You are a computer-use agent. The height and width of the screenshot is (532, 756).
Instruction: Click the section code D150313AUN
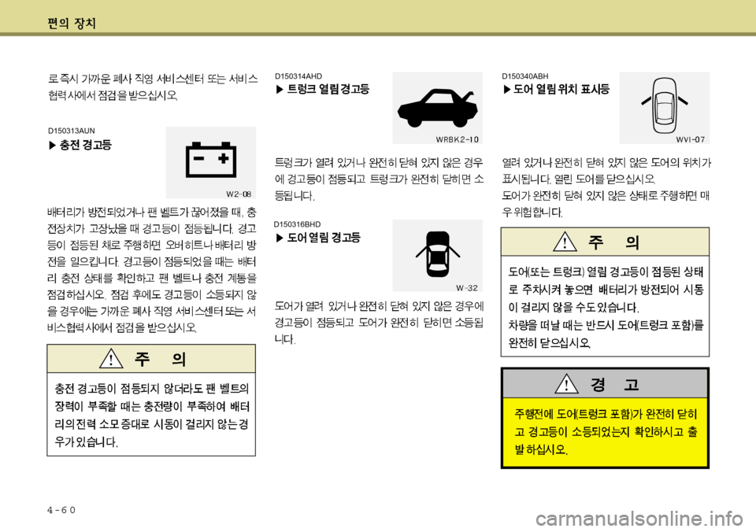(x=72, y=131)
